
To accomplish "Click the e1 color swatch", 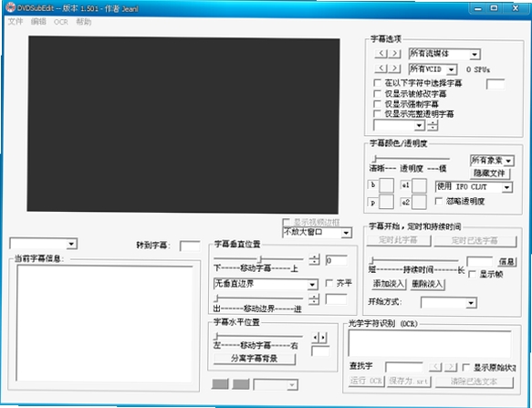I will (419, 185).
